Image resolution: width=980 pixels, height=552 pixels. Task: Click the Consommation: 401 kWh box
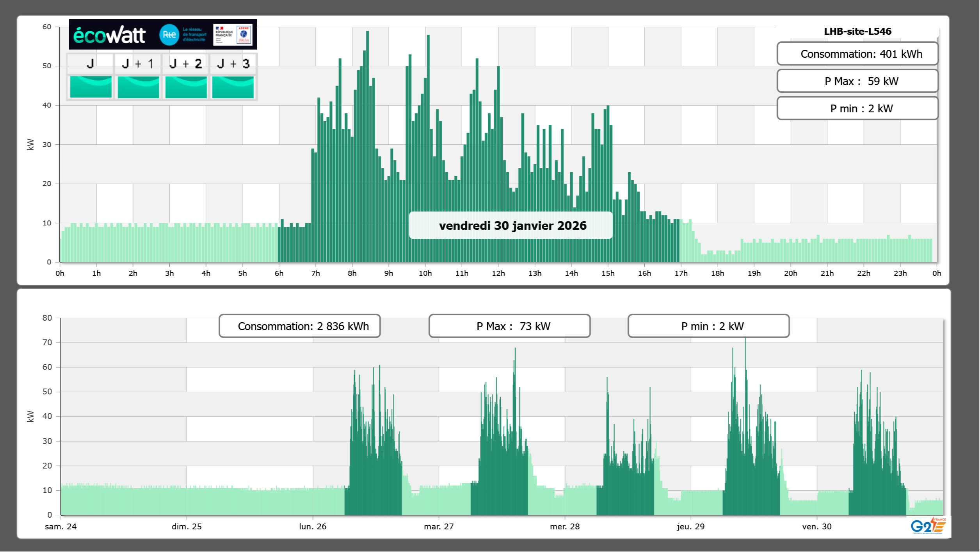coord(857,54)
